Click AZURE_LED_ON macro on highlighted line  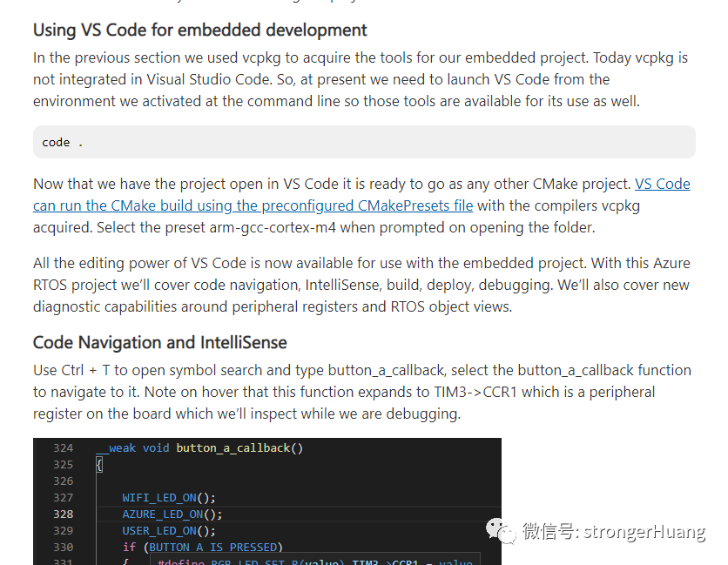point(163,515)
